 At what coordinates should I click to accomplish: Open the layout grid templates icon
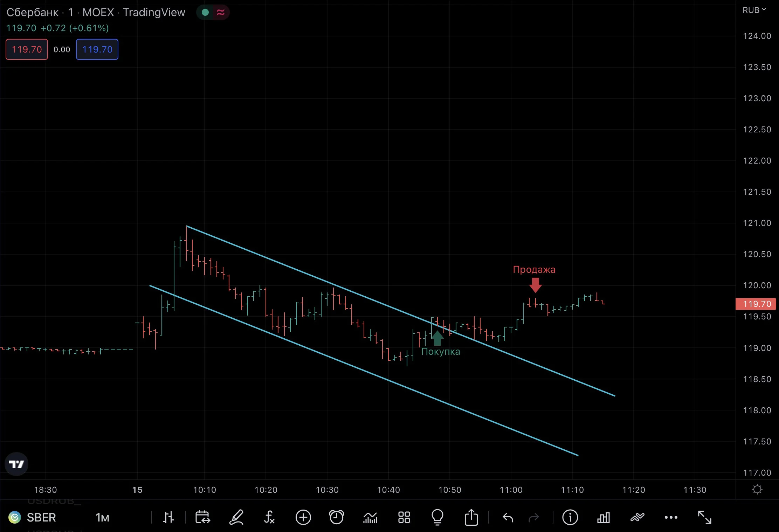tap(404, 517)
